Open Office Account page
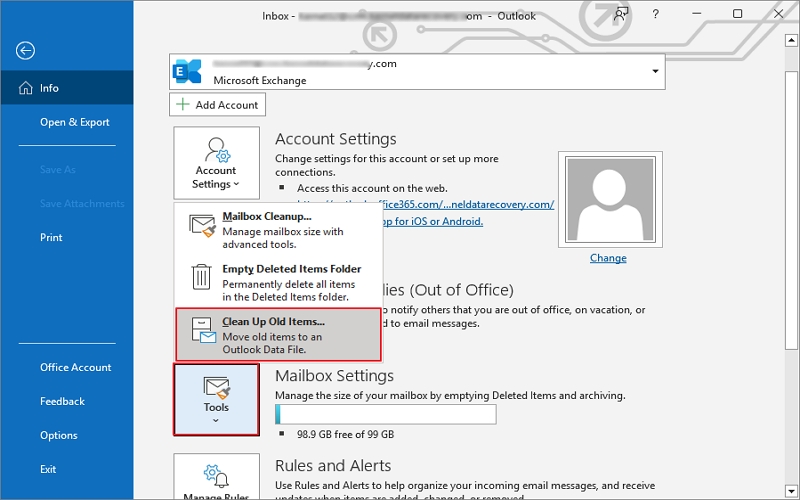The width and height of the screenshot is (800, 500). pos(75,367)
